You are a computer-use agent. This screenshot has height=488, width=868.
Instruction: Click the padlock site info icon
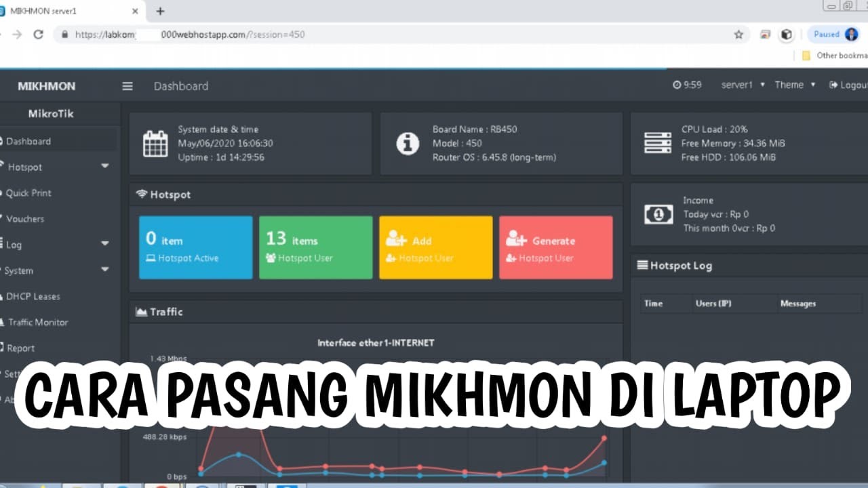(65, 35)
